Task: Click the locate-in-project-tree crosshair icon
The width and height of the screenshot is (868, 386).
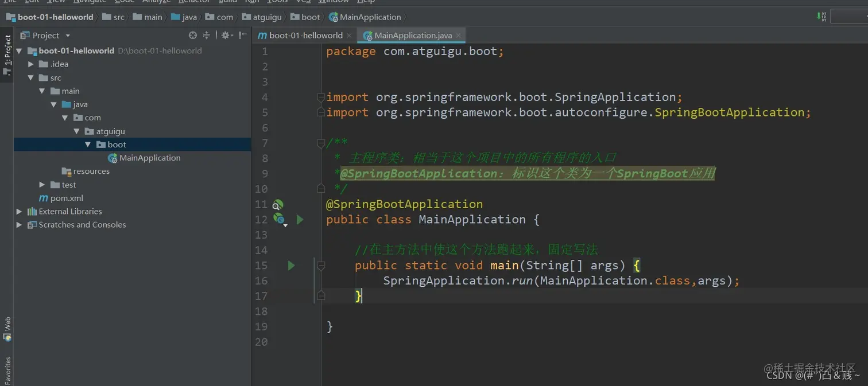Action: pyautogui.click(x=193, y=35)
